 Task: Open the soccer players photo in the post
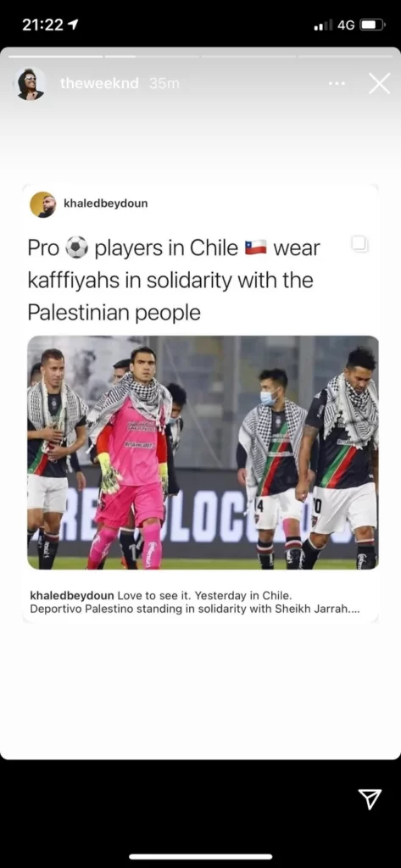203,453
